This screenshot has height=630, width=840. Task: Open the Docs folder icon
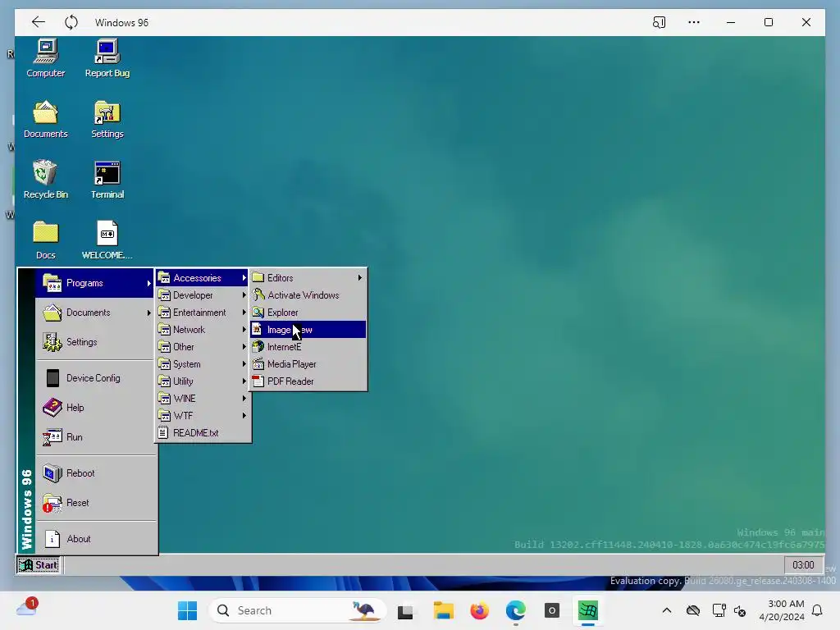tap(46, 240)
